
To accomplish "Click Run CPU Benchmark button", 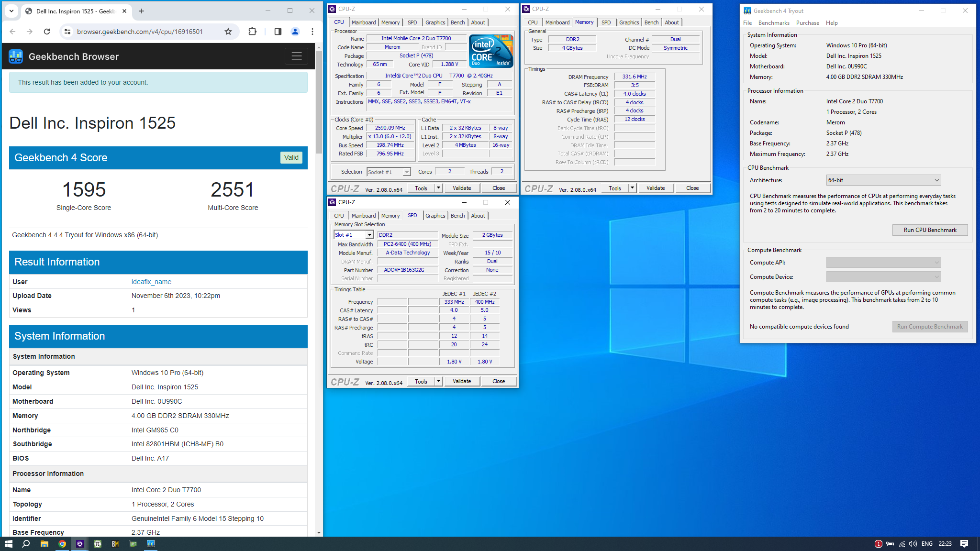I will click(930, 230).
